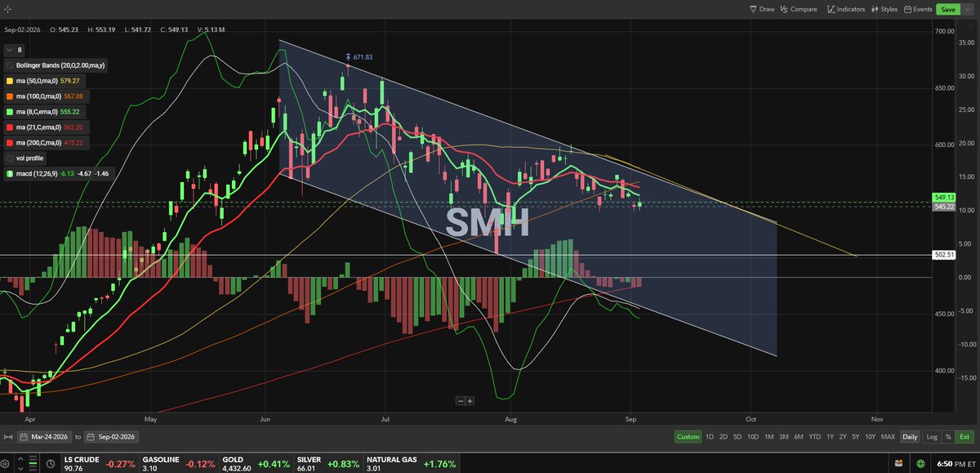
Task: Select the 6M range
Action: 799,436
